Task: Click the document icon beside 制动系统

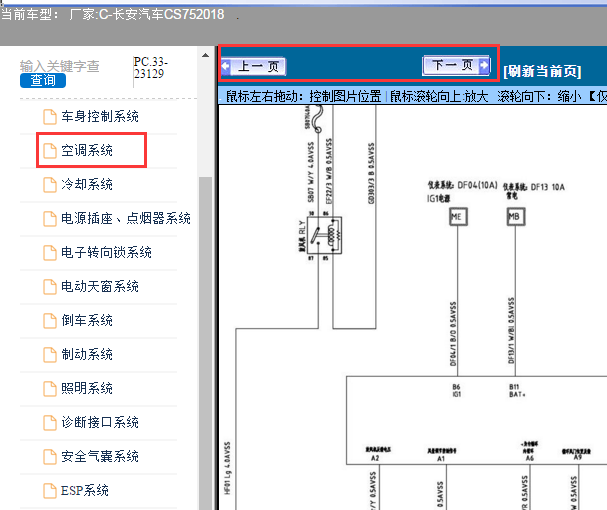Action: [x=50, y=355]
